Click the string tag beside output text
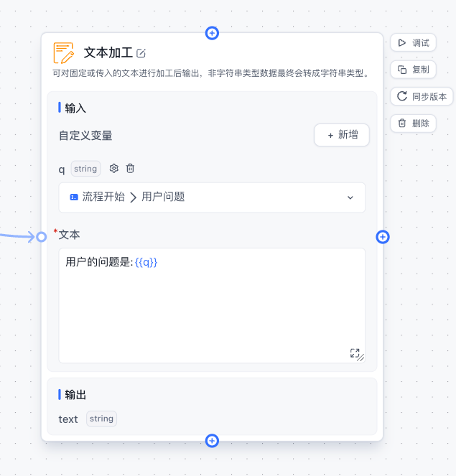 (x=101, y=419)
